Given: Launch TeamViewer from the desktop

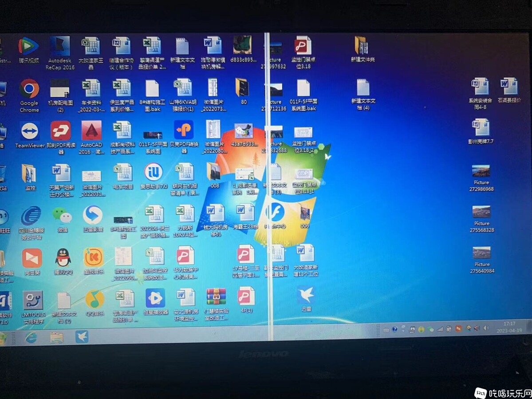Looking at the screenshot, I should (30, 134).
